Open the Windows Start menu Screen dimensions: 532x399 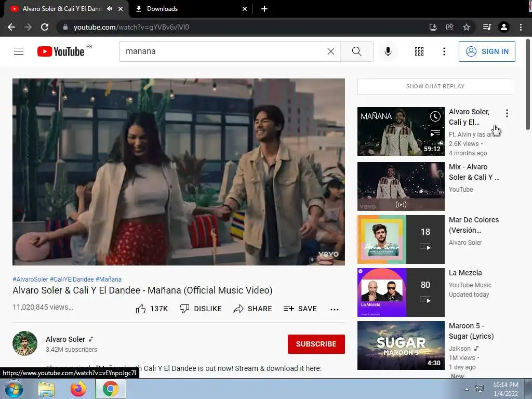14,389
